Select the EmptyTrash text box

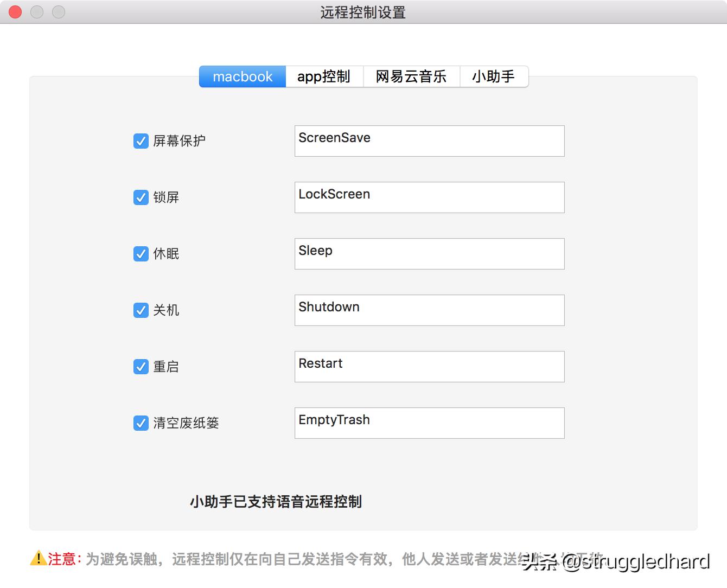(x=429, y=423)
